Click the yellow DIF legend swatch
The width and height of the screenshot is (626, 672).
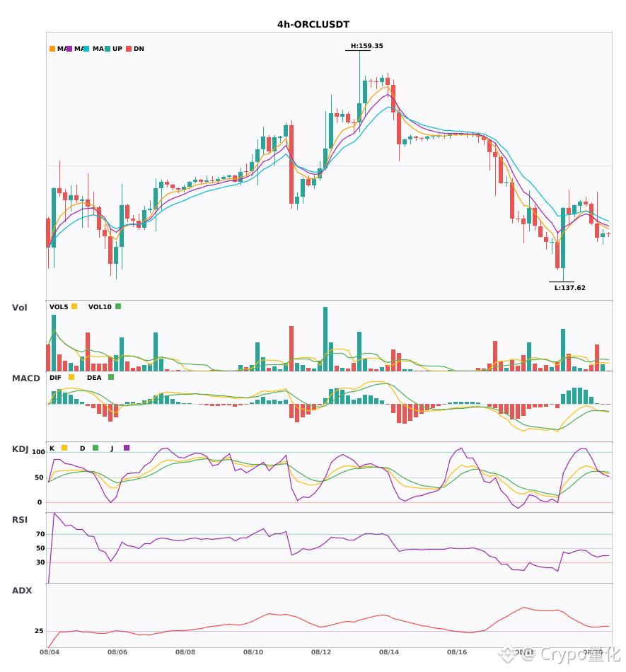(71, 377)
